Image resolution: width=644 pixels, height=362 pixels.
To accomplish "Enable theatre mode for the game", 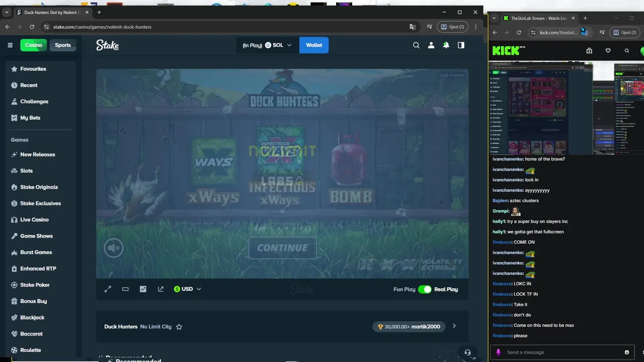I will tap(125, 289).
